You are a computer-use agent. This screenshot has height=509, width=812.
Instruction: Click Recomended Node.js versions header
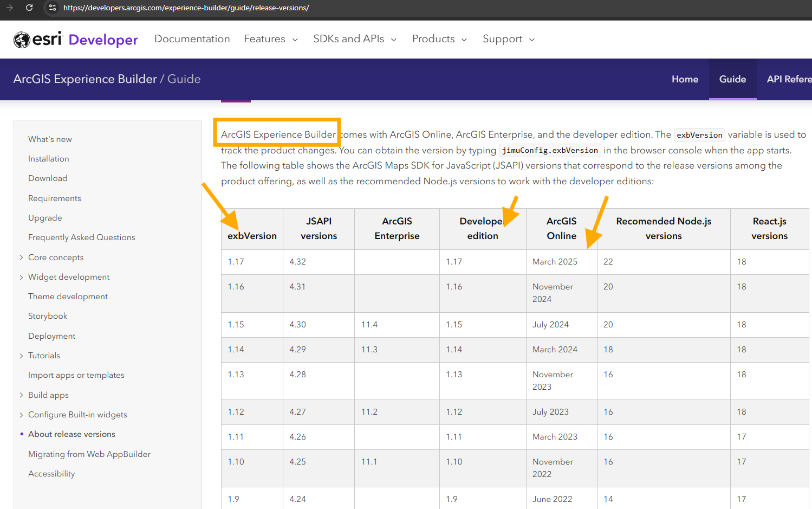664,229
